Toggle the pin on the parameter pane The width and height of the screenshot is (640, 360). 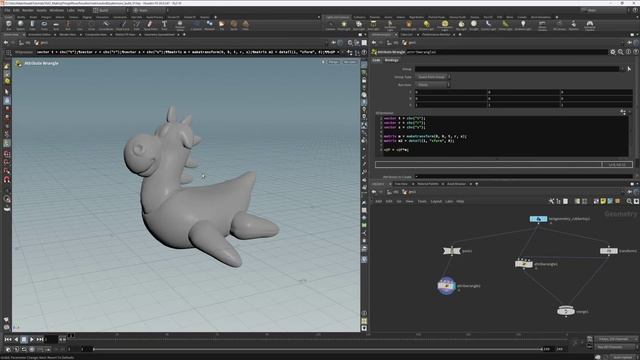[629, 42]
